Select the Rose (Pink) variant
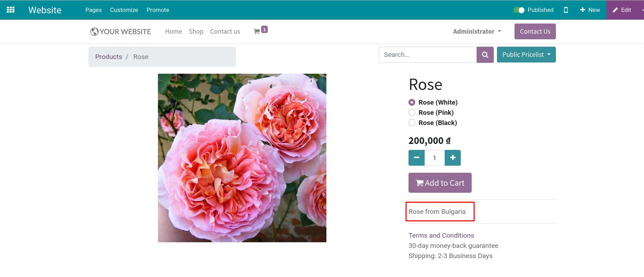The image size is (644, 277). point(412,112)
